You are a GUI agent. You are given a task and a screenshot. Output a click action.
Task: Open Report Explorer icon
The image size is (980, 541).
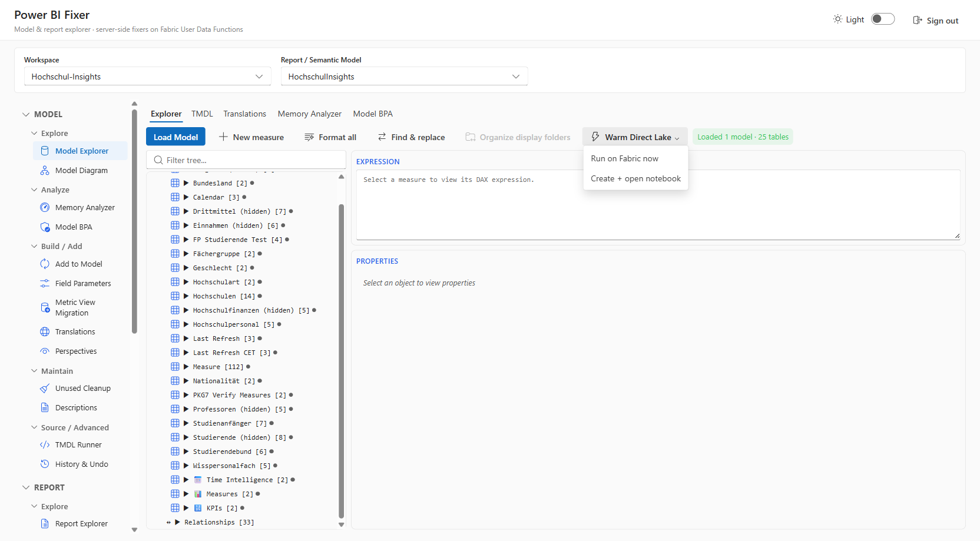point(45,523)
